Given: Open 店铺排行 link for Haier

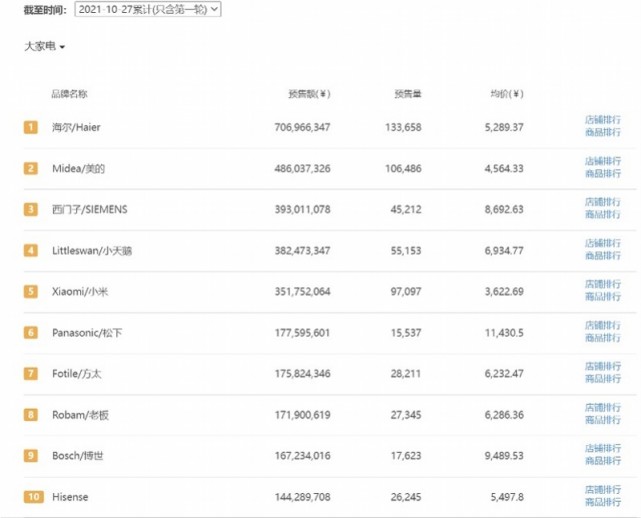Looking at the screenshot, I should (602, 120).
